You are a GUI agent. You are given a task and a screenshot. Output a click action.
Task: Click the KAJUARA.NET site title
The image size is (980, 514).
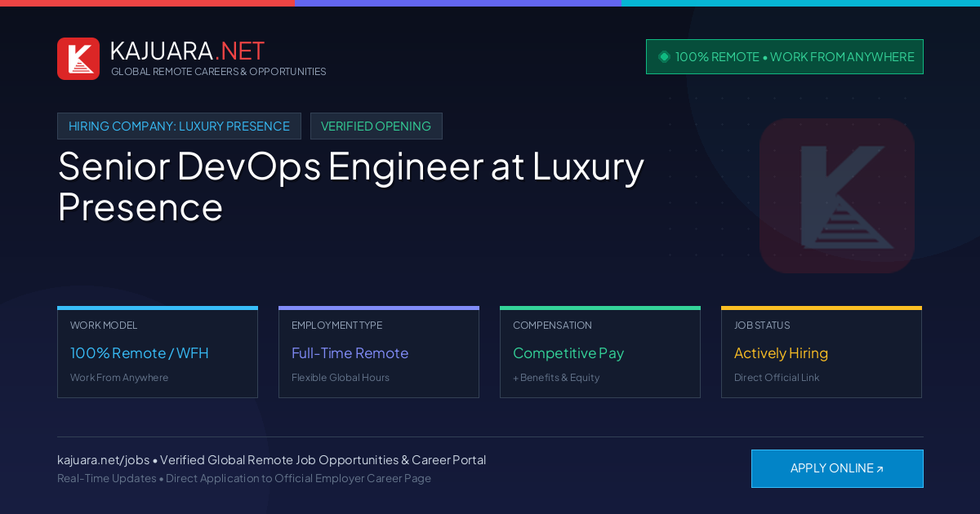point(187,51)
